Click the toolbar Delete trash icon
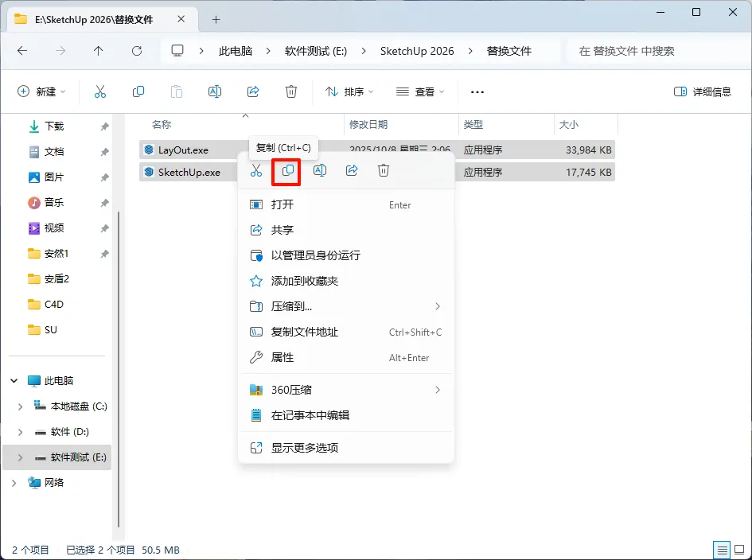This screenshot has height=560, width=752. (291, 91)
